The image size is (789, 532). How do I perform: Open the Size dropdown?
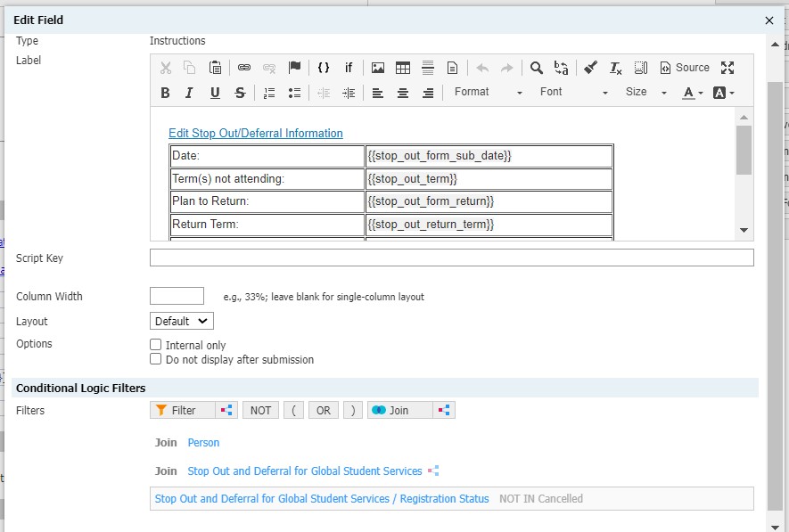click(x=645, y=92)
